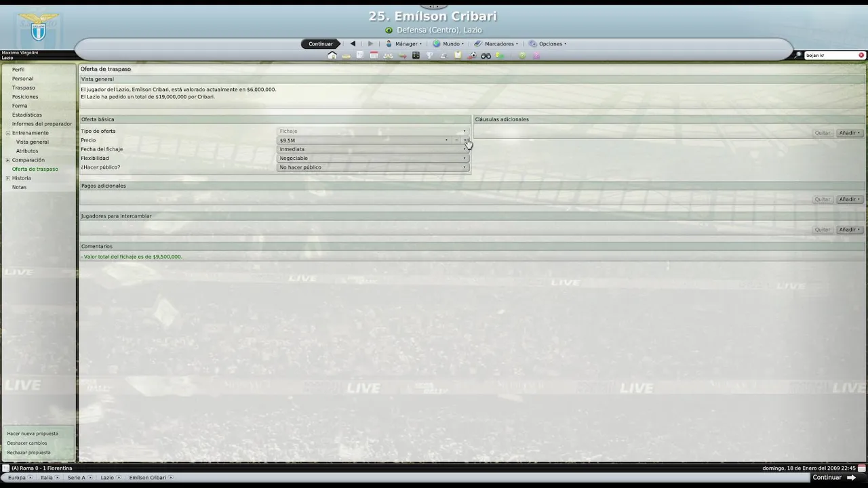Open No hacer público dropdown
This screenshot has width=868, height=488.
(x=372, y=167)
